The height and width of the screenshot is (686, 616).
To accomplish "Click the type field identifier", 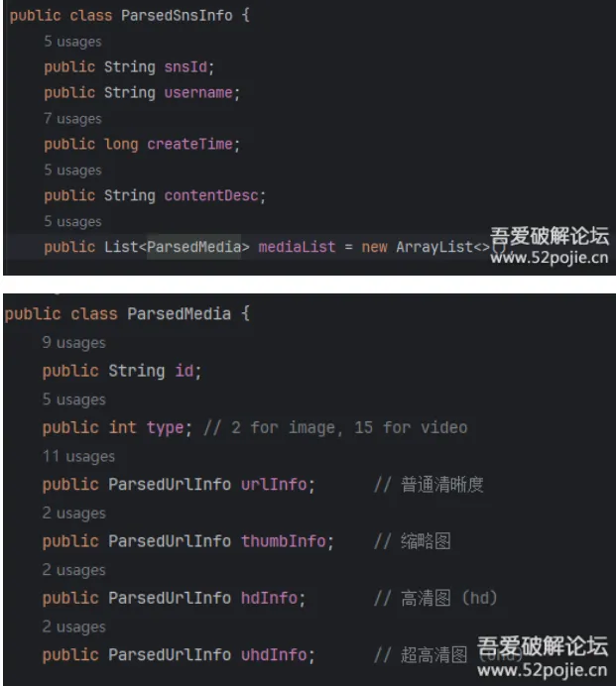I will [165, 427].
